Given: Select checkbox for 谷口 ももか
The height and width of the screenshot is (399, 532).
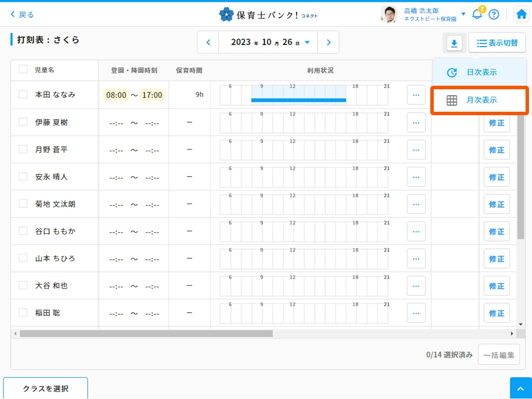Looking at the screenshot, I should point(23,231).
